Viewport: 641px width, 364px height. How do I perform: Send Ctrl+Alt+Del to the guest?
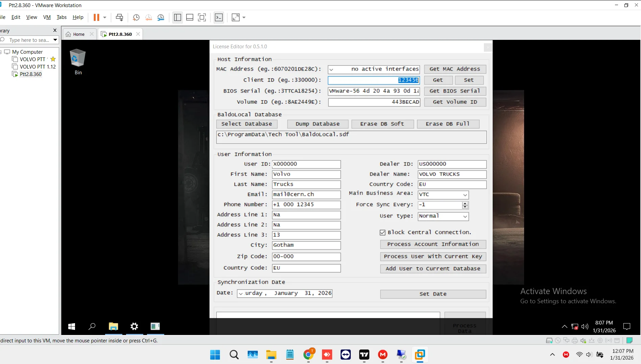(120, 17)
